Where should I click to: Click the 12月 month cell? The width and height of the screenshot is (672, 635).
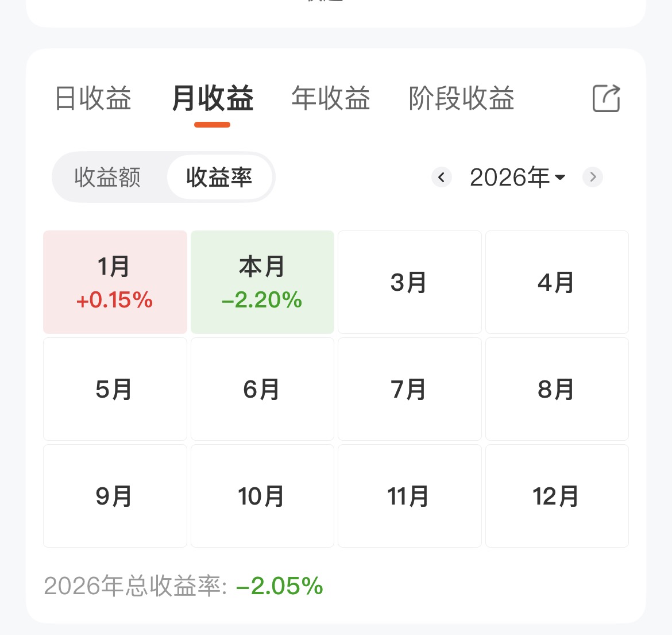(x=557, y=496)
